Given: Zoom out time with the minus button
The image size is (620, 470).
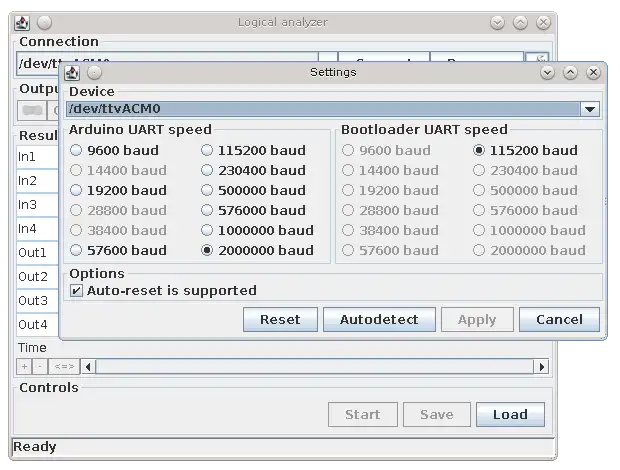Looking at the screenshot, I should pyautogui.click(x=40, y=367).
